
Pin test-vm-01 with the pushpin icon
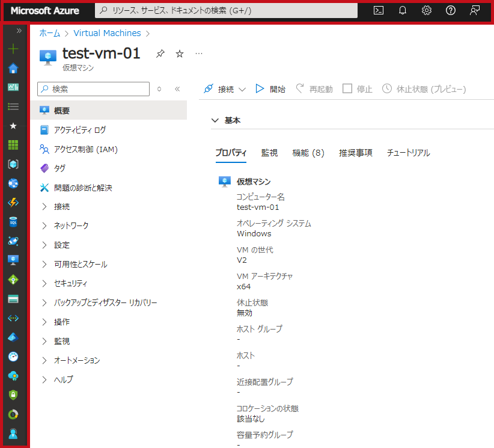coord(160,54)
